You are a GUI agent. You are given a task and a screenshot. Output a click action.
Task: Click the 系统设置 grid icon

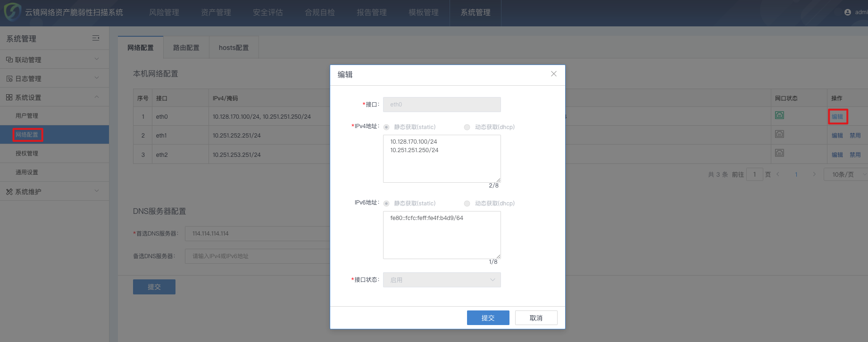tap(9, 98)
